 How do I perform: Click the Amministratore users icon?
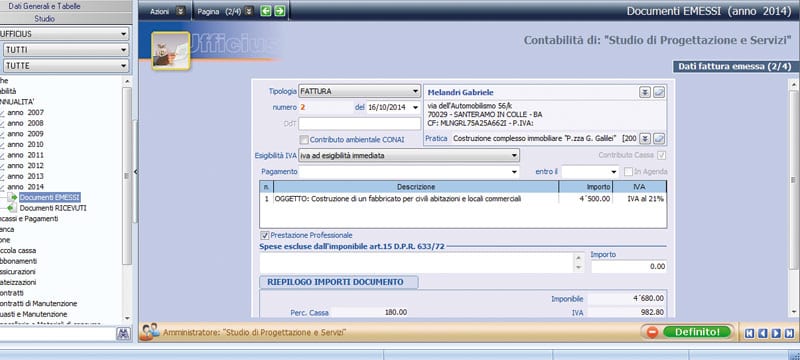(x=149, y=332)
